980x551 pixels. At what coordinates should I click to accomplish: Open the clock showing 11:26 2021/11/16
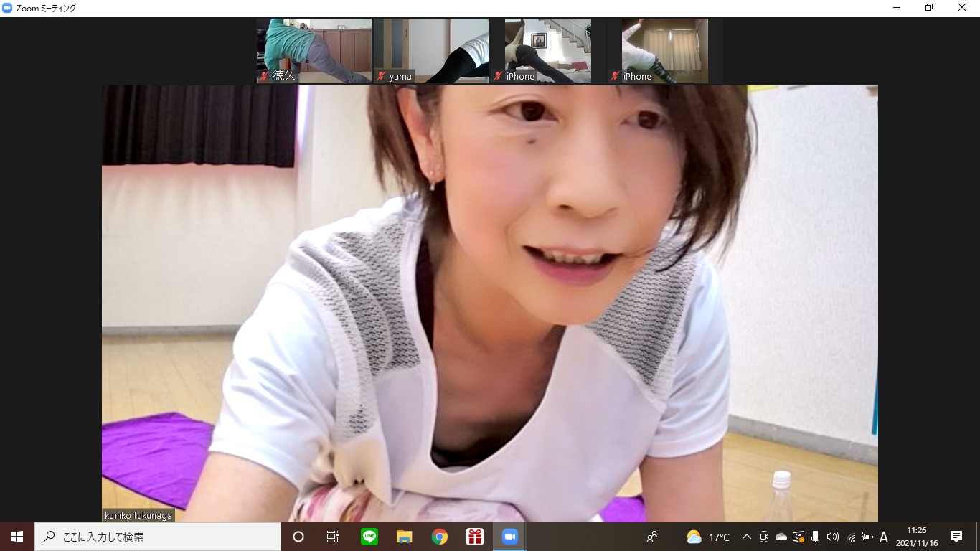916,537
